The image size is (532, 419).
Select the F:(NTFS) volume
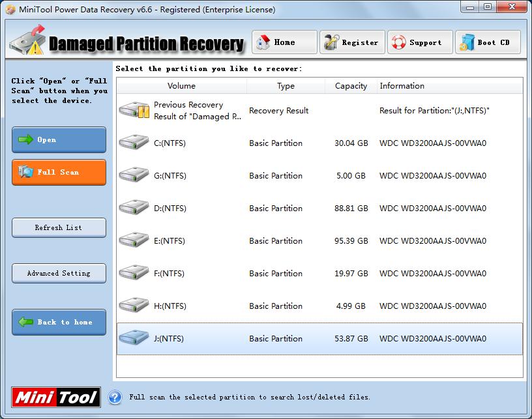[319, 273]
